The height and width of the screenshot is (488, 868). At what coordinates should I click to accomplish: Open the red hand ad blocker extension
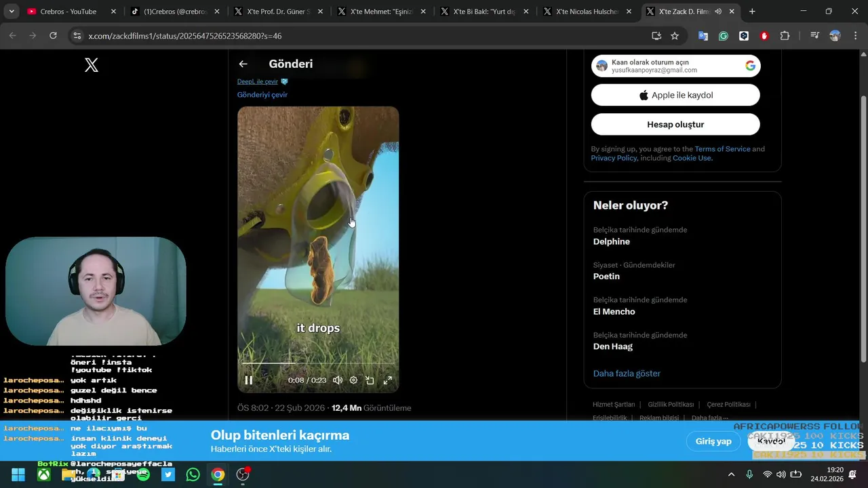pyautogui.click(x=764, y=36)
